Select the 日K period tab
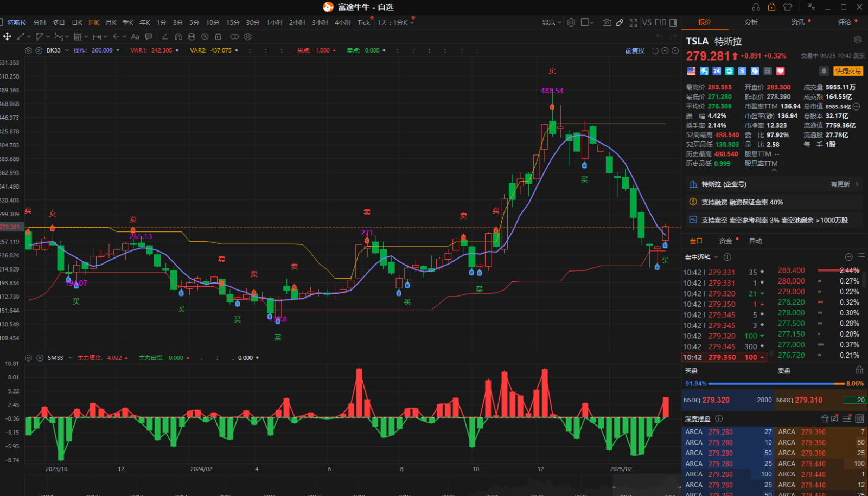This screenshot has width=868, height=496. point(77,22)
